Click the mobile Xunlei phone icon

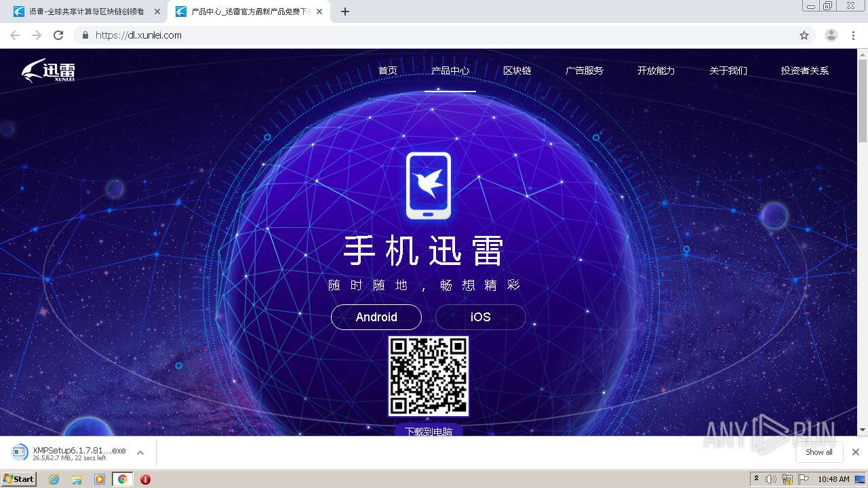pos(429,186)
